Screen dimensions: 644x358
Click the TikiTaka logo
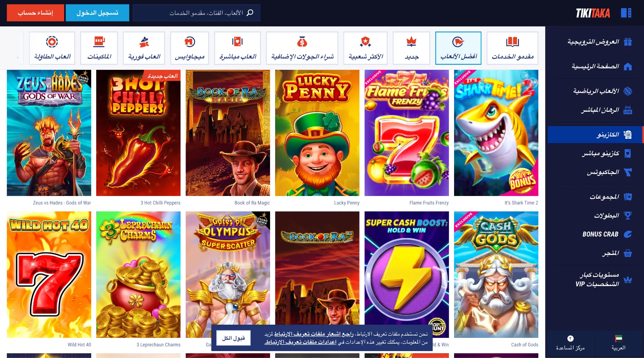click(593, 13)
